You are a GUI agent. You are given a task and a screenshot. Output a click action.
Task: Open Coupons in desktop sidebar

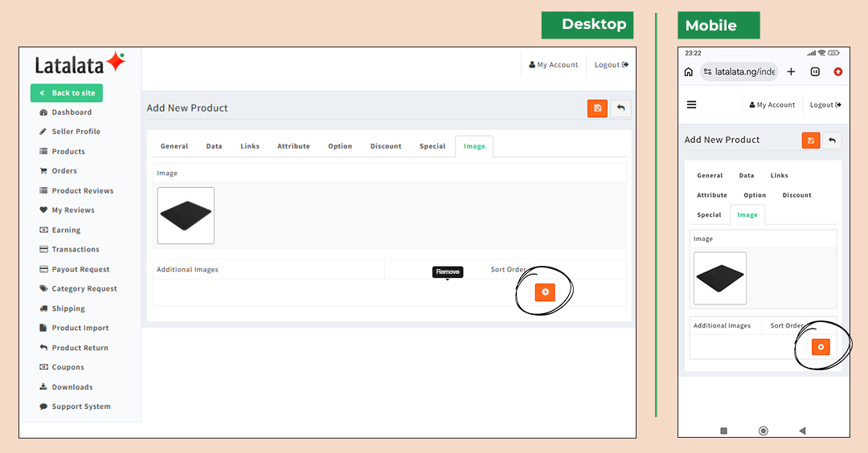tap(61, 367)
